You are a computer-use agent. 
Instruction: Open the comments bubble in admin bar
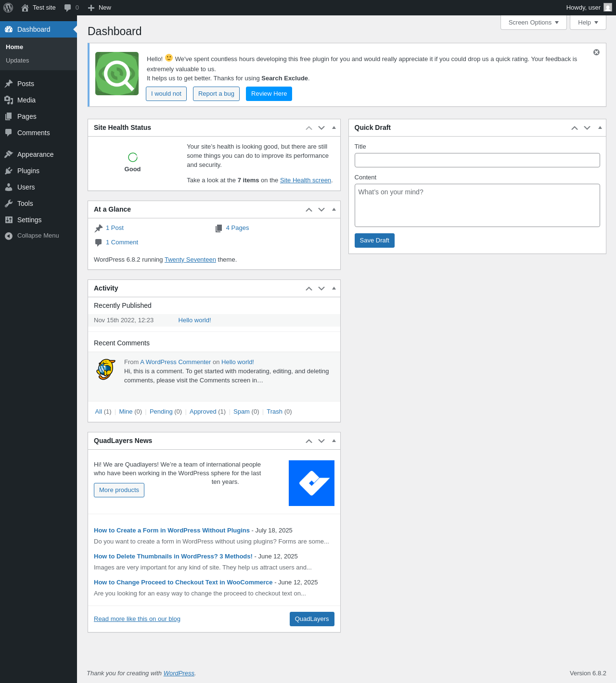(x=68, y=8)
